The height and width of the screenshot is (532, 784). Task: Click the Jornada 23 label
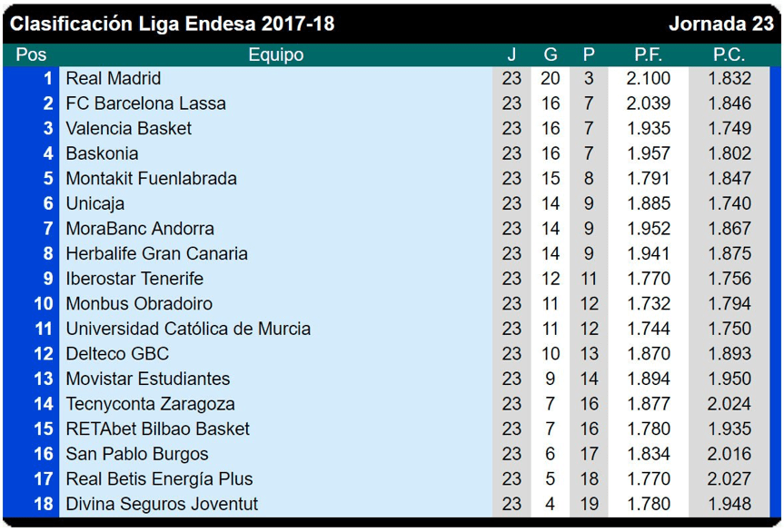click(720, 24)
